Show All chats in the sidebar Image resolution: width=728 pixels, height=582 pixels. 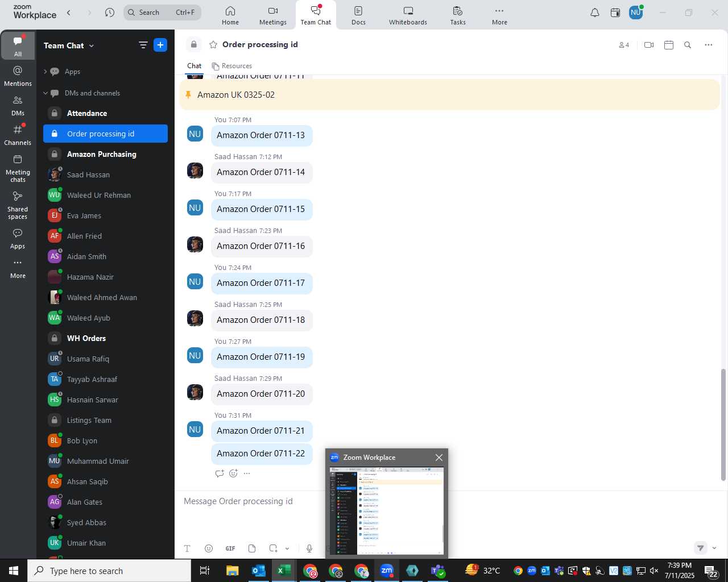[x=18, y=46]
